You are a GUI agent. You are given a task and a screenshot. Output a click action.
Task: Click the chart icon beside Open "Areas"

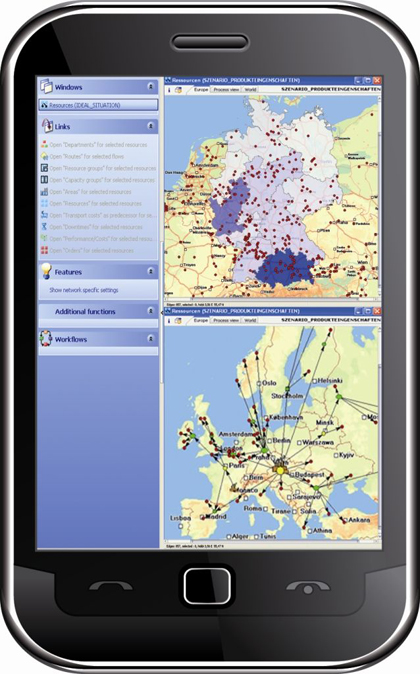click(x=44, y=192)
